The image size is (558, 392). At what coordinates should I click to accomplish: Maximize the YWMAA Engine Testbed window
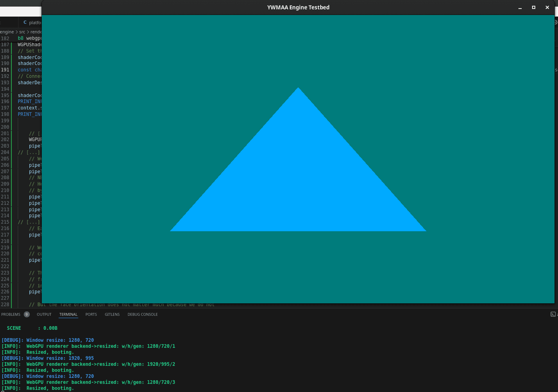tap(534, 8)
